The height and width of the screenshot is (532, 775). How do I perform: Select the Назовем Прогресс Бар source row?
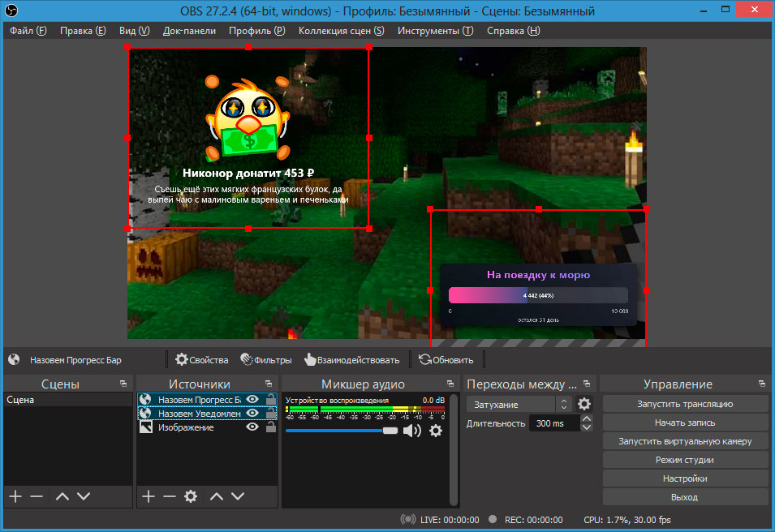point(207,399)
